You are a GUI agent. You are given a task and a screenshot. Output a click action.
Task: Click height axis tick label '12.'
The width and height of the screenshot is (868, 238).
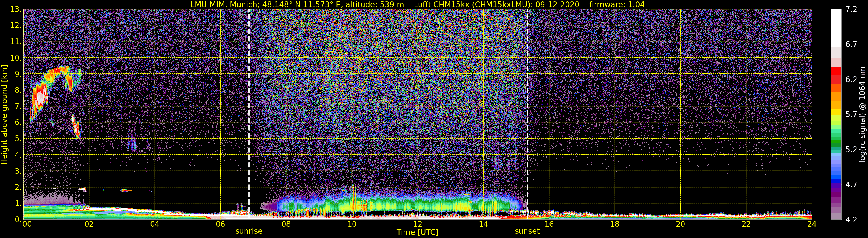point(16,26)
